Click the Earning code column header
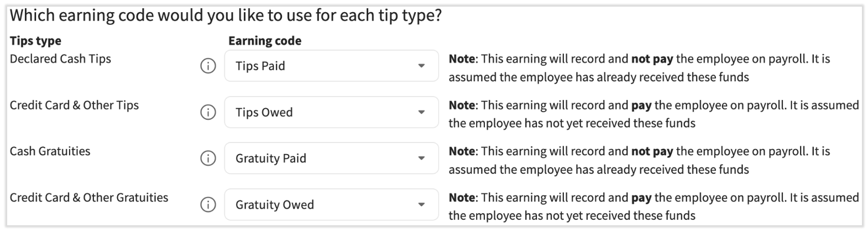Image resolution: width=868 pixels, height=233 pixels. click(x=265, y=41)
